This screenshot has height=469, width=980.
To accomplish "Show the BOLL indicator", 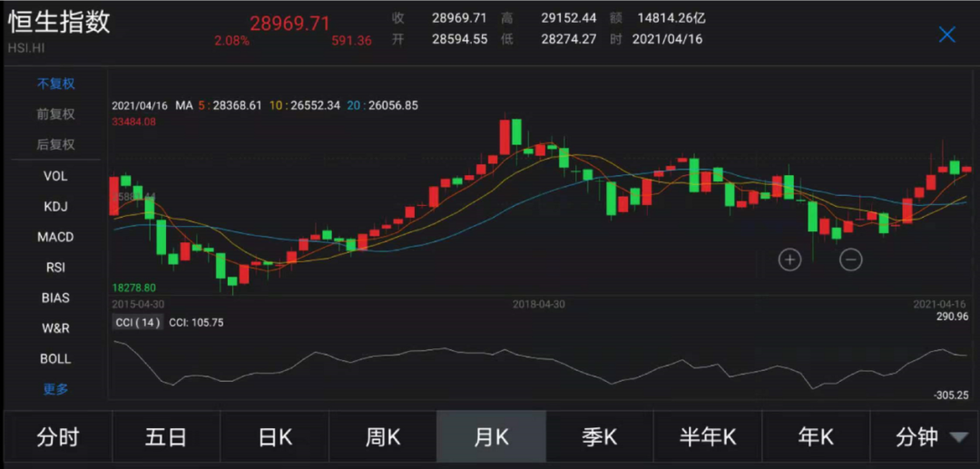I will [55, 359].
